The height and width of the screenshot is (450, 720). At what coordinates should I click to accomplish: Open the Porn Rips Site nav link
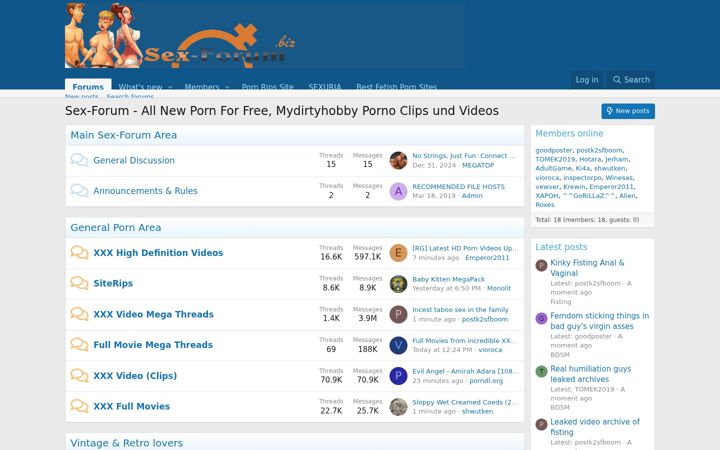click(x=267, y=87)
